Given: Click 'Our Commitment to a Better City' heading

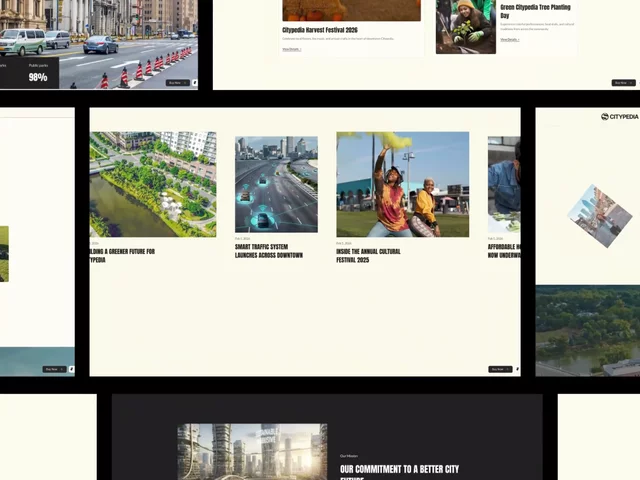Looking at the screenshot, I should click(x=399, y=473).
